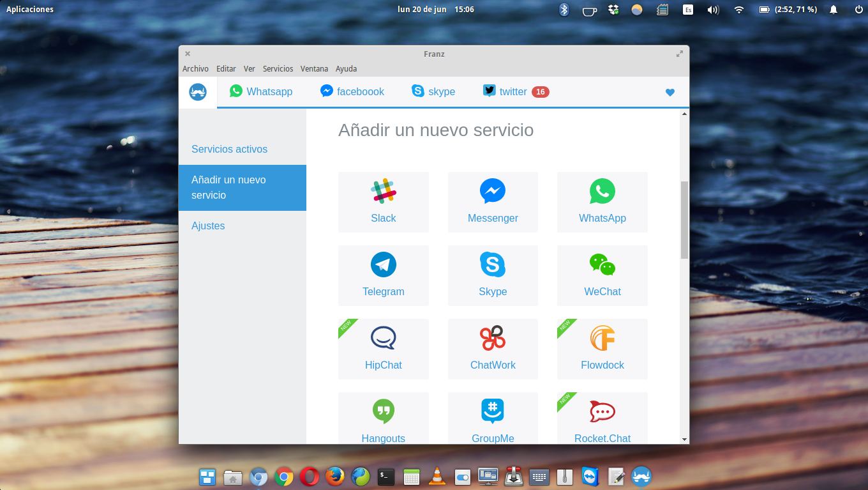Add the Slack service
This screenshot has height=490, width=868.
[383, 202]
